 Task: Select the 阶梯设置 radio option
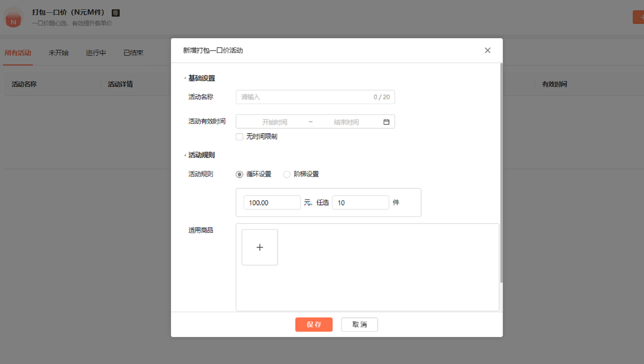pyautogui.click(x=287, y=174)
